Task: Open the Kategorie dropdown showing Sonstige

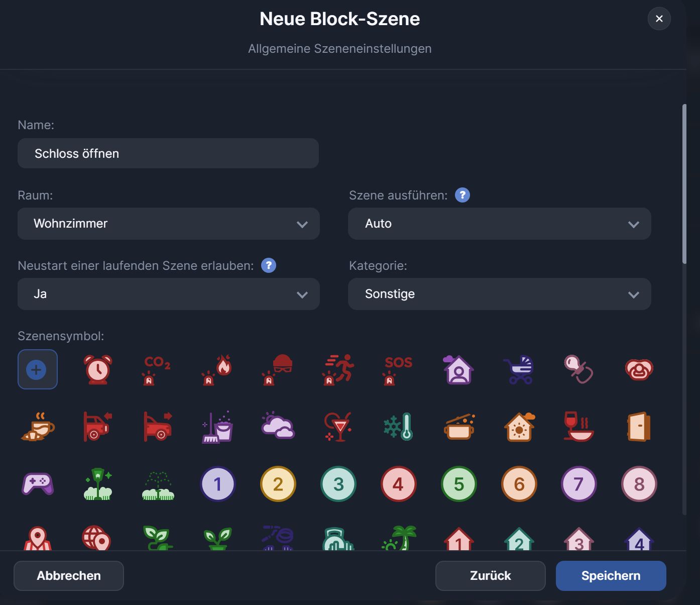Action: click(499, 294)
